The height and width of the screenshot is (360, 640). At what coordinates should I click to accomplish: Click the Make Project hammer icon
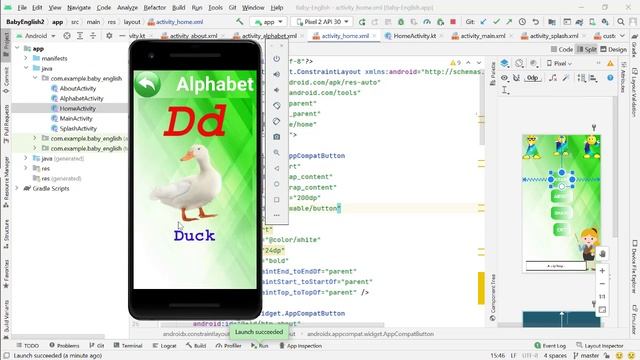point(240,22)
